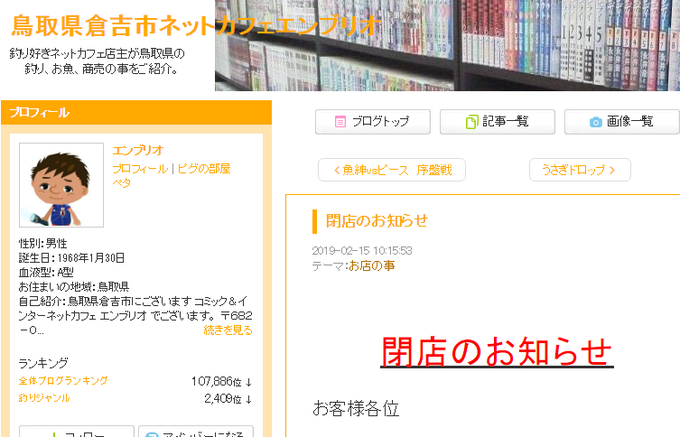Expand the self-introduction with 続きを見る
Viewport: 680px width, 437px height.
tap(228, 330)
